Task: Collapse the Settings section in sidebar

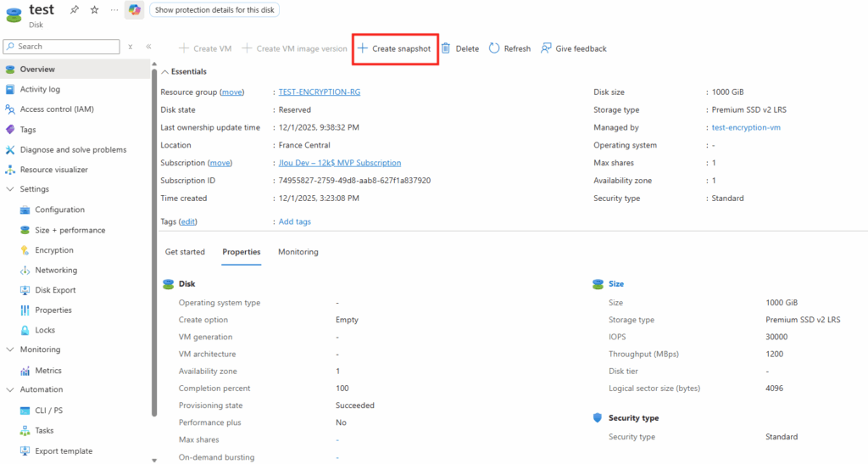Action: pos(11,189)
